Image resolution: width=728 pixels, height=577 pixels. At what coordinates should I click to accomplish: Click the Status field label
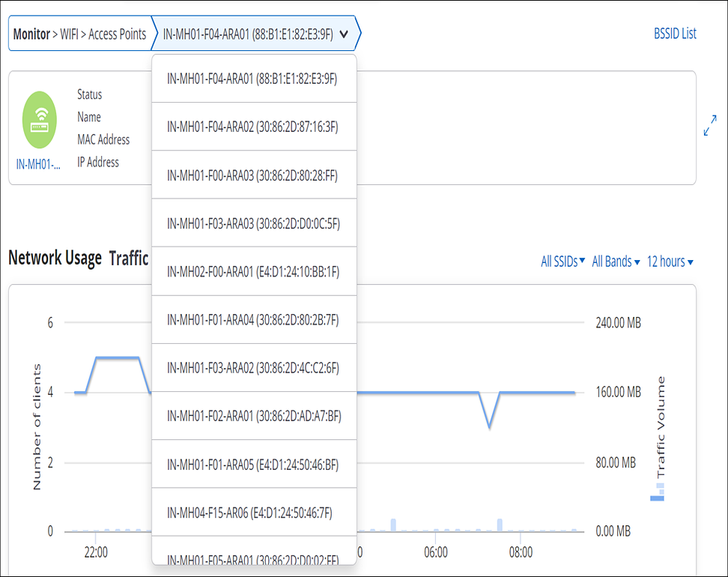(90, 94)
